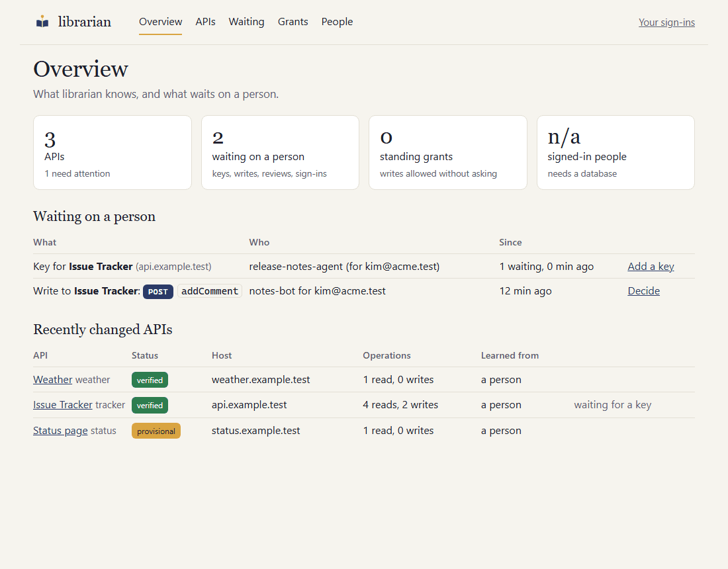Click Decide for the addComment write
This screenshot has height=569, width=728.
click(x=643, y=291)
